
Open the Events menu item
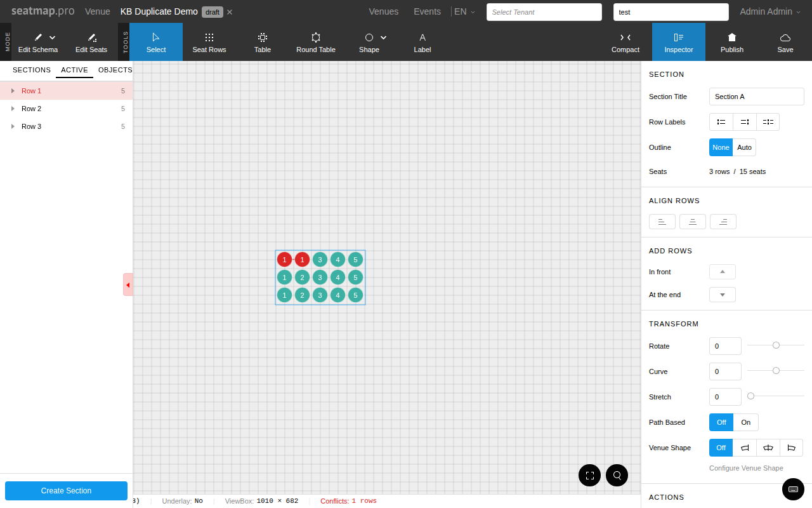[x=427, y=11]
